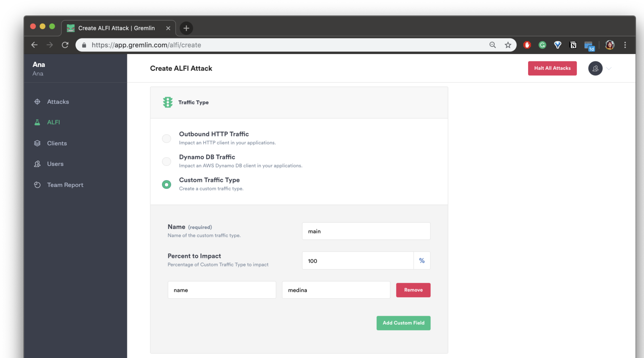Image resolution: width=644 pixels, height=358 pixels.
Task: Open the Grammarly extension icon
Action: 543,45
